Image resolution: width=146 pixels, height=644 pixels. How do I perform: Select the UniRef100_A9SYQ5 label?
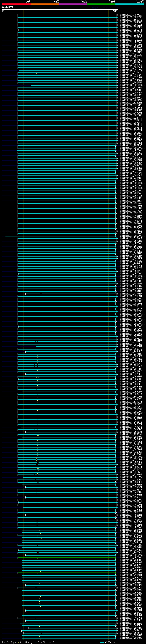coord(131,45)
